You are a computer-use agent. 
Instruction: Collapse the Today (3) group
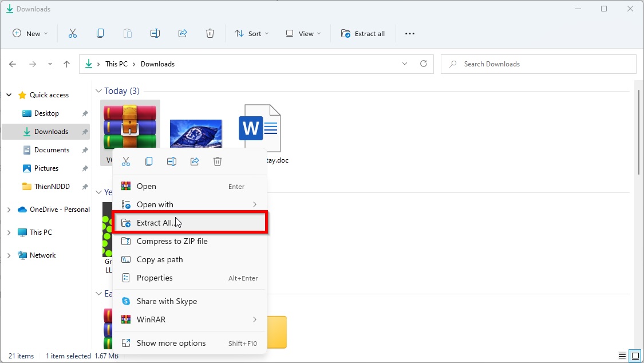click(x=98, y=90)
